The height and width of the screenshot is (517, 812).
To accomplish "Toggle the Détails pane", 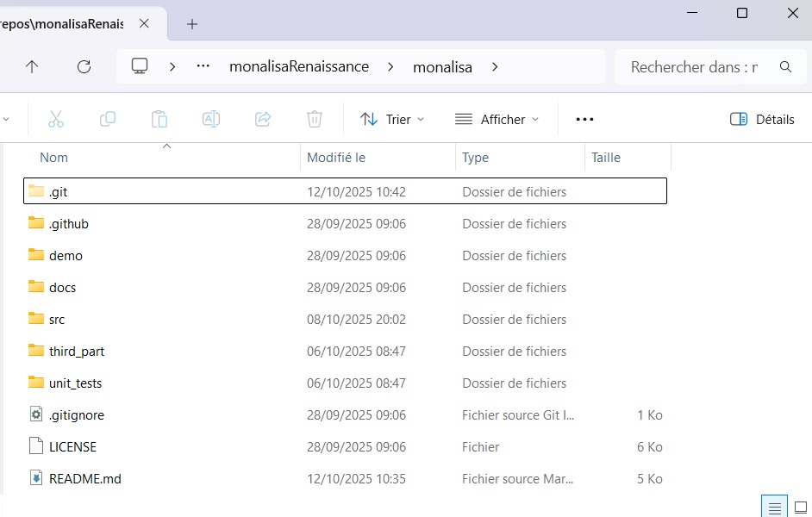I will click(x=762, y=119).
